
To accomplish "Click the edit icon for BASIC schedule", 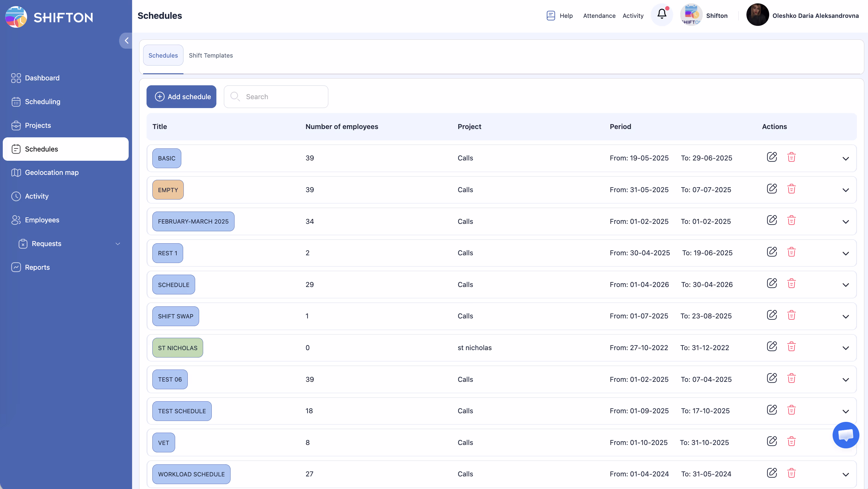I will [772, 157].
